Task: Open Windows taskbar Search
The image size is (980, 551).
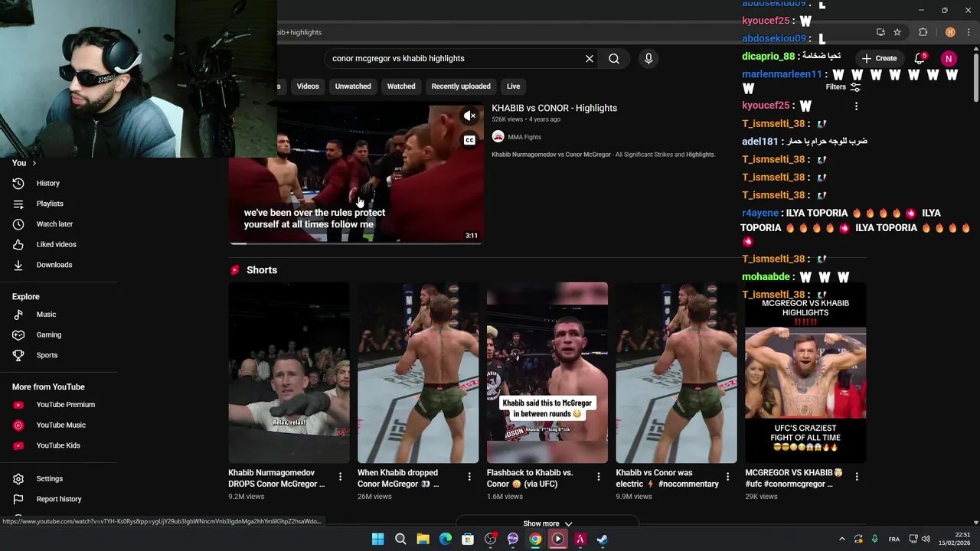Action: (400, 539)
